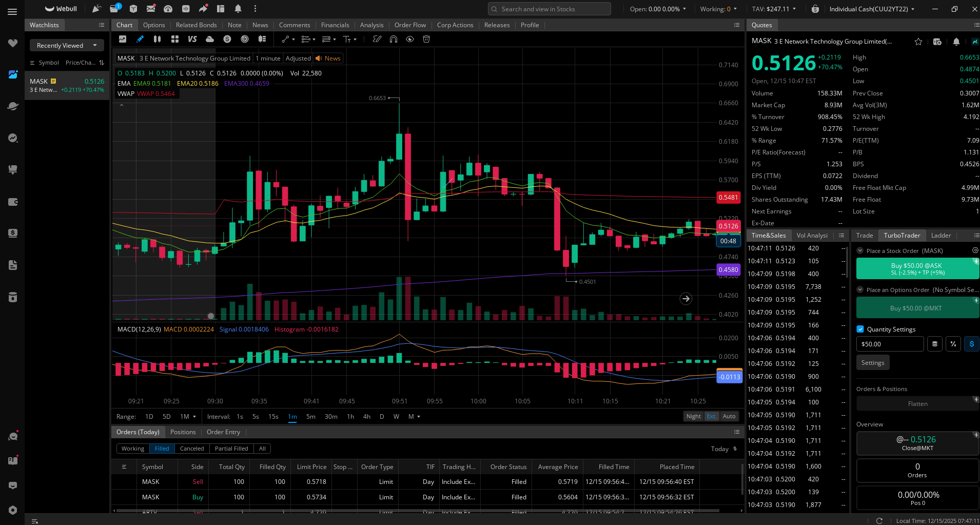Image resolution: width=980 pixels, height=525 pixels.
Task: Click the chart replay play icon
Action: pyautogui.click(x=245, y=39)
